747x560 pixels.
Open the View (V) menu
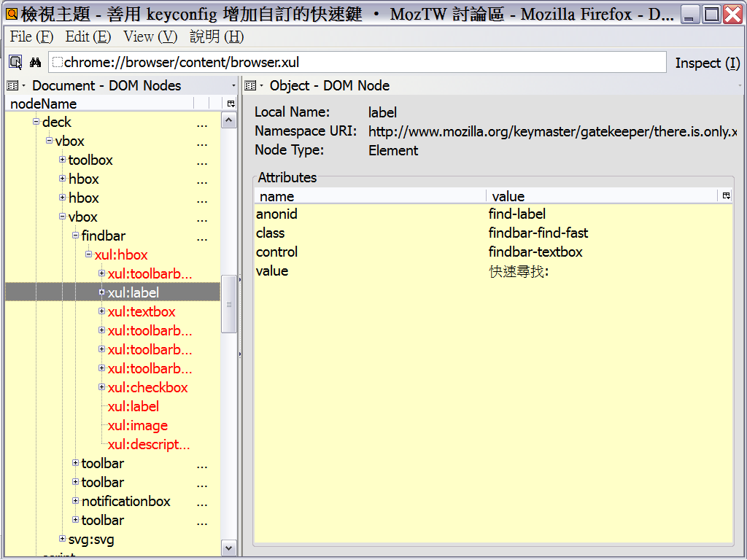pos(150,36)
